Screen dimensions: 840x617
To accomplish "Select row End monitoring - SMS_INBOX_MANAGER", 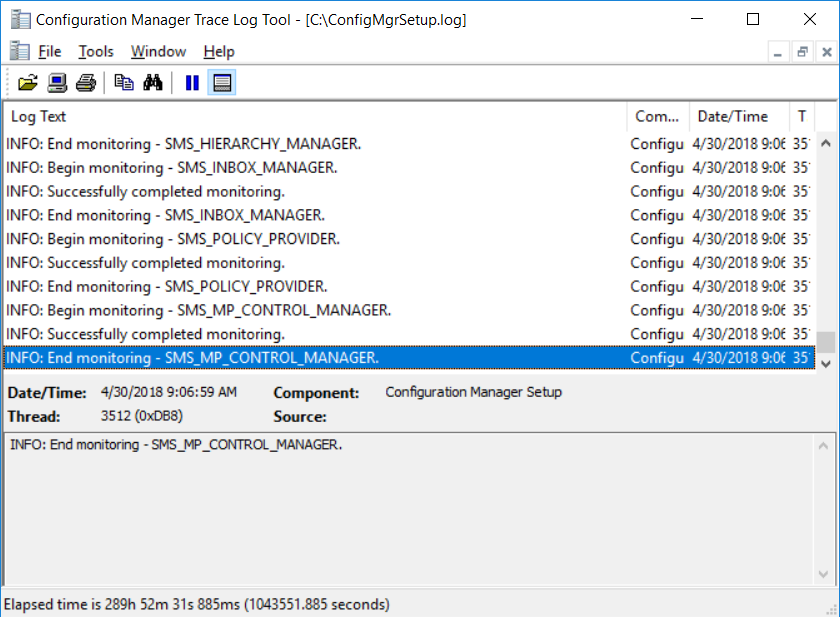I will pyautogui.click(x=410, y=215).
